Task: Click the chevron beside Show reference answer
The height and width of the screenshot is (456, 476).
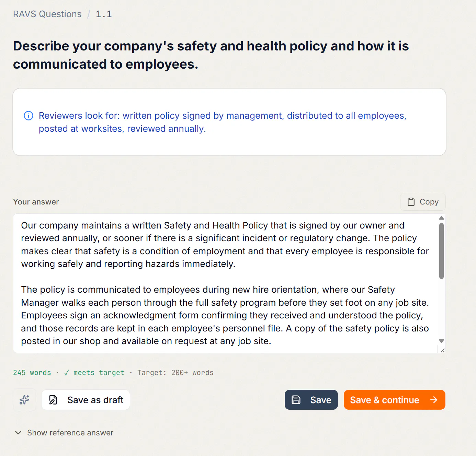Action: (18, 433)
